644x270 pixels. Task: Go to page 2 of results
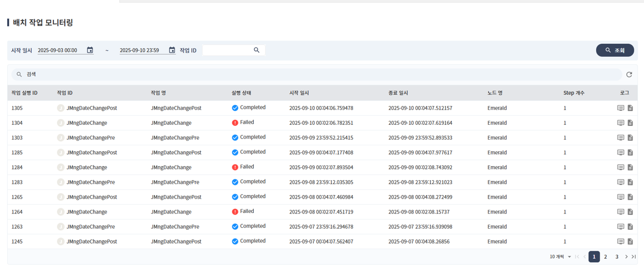pyautogui.click(x=605, y=257)
